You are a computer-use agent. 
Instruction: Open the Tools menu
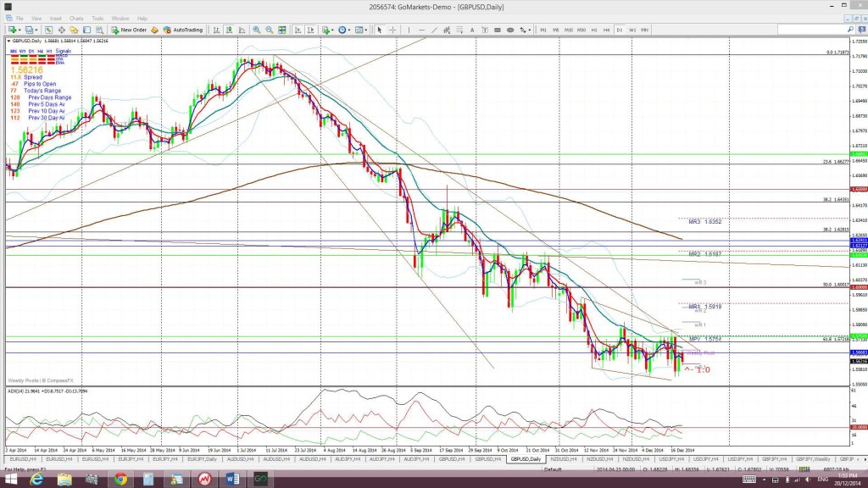[97, 19]
